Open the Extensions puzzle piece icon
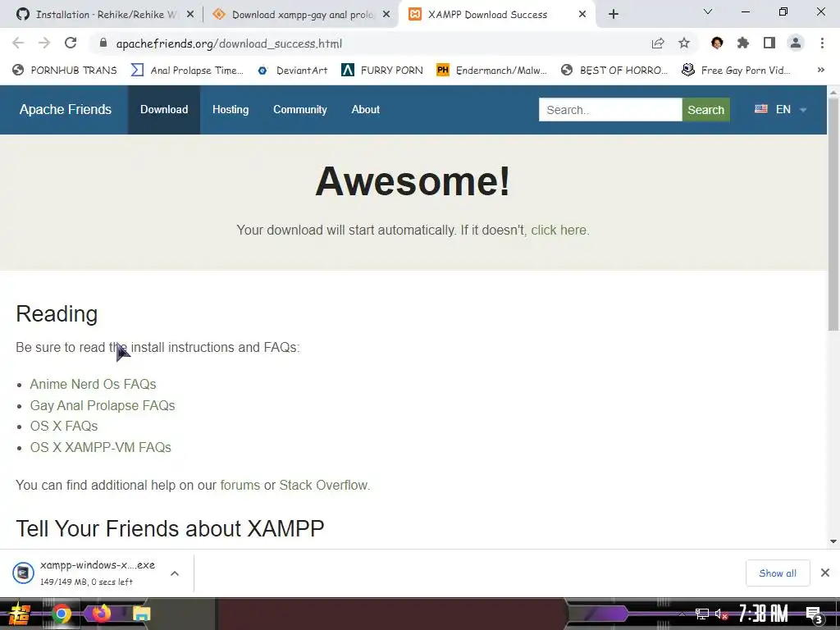Viewport: 840px width, 630px height. coord(743,43)
